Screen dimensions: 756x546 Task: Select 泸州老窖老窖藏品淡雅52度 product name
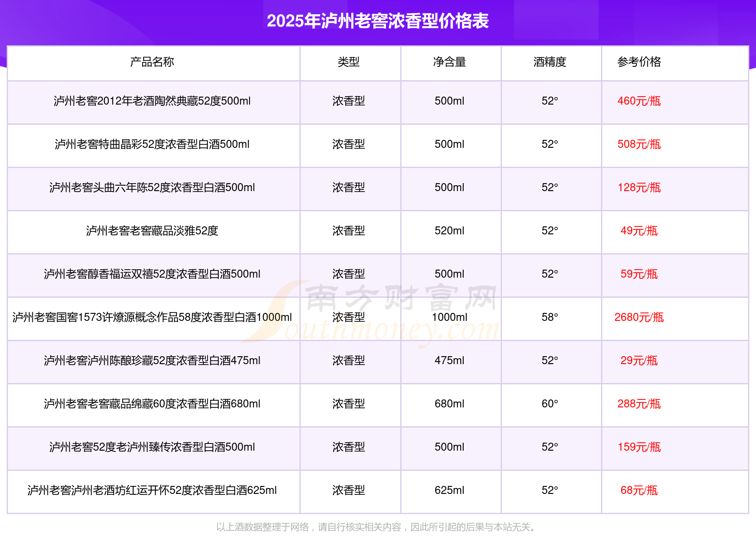[x=152, y=231]
